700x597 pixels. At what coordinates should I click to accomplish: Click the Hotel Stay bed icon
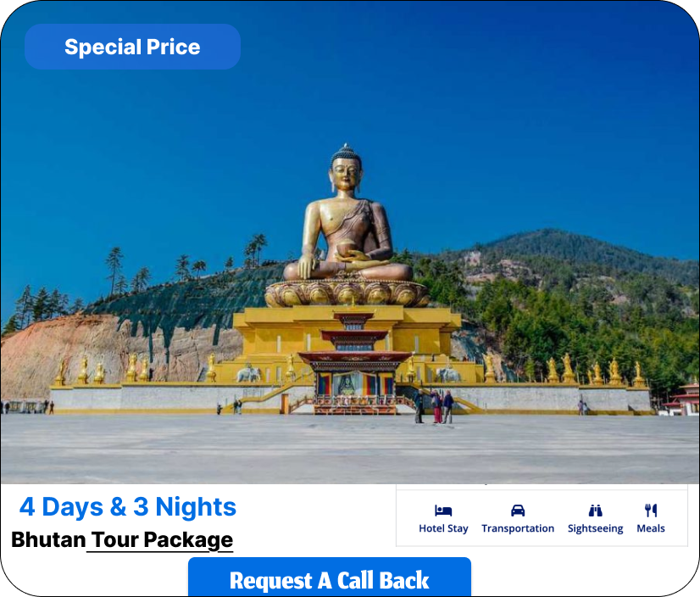coord(443,511)
